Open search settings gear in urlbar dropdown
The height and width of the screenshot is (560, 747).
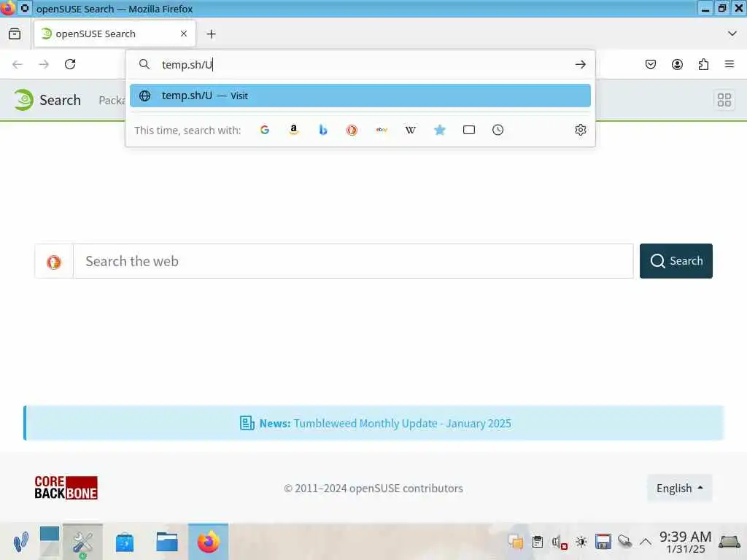[x=580, y=130]
